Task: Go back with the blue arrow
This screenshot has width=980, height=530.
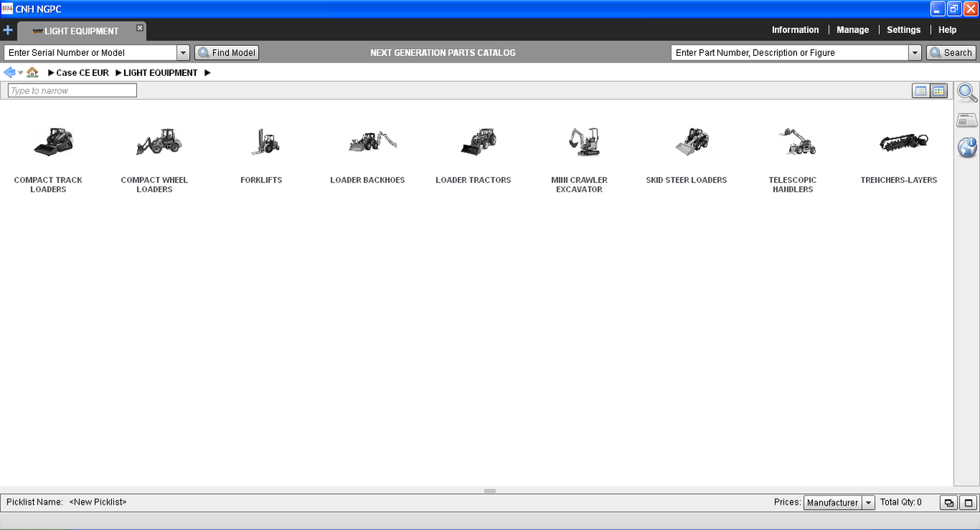Action: click(9, 73)
